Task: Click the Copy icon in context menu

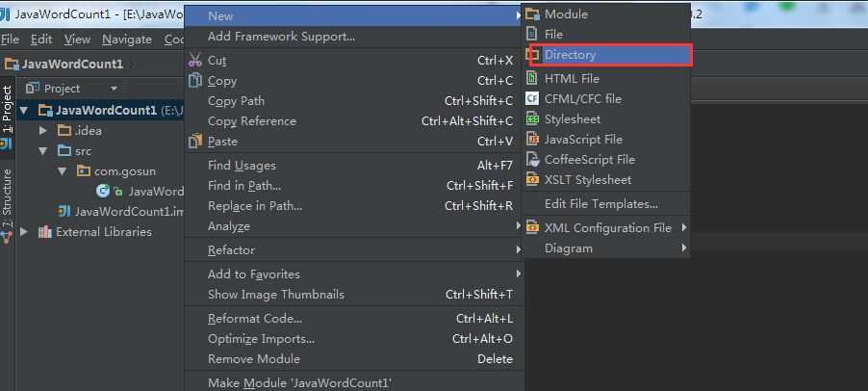Action: tap(195, 80)
